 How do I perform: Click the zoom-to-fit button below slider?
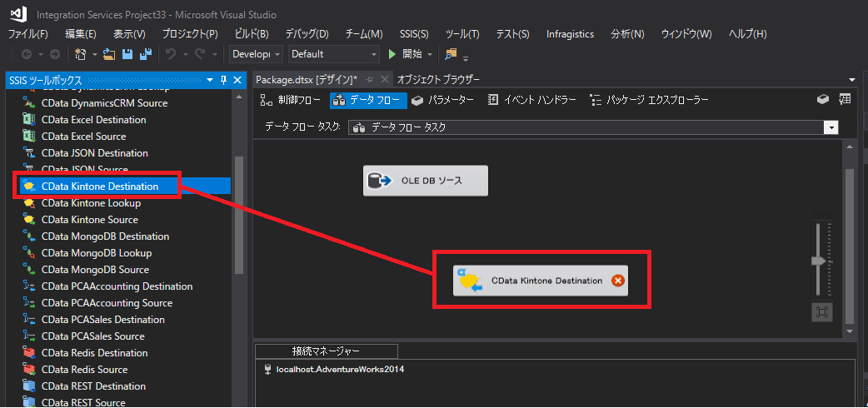822,312
